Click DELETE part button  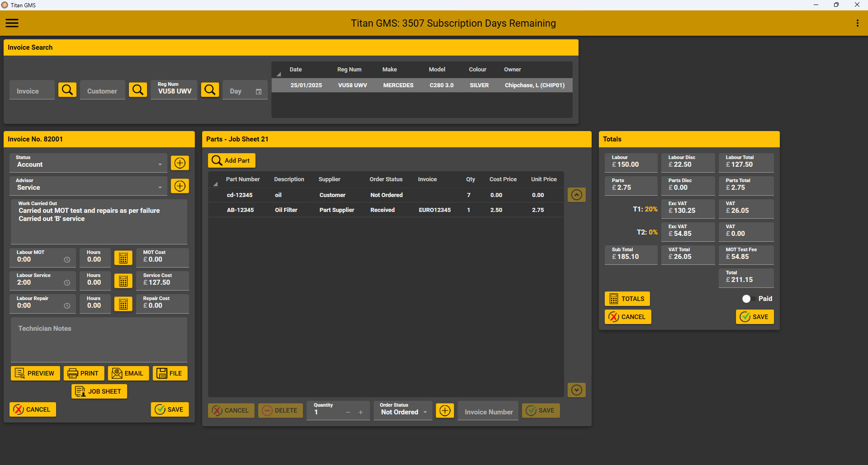(x=280, y=410)
